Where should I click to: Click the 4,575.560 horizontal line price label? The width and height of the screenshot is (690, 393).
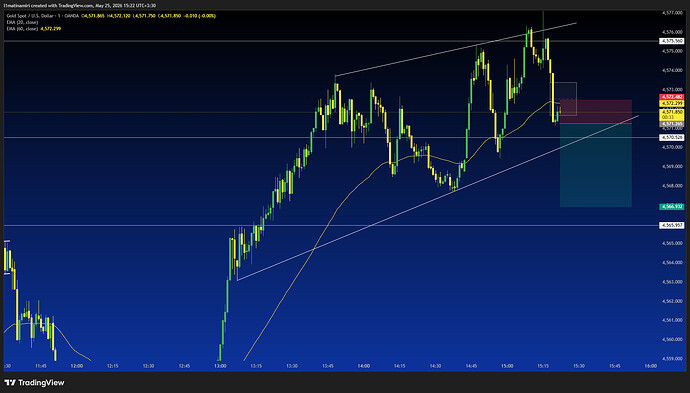click(x=672, y=41)
